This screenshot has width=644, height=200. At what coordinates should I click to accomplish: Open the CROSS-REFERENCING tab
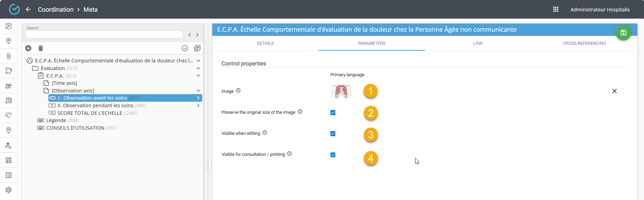584,43
